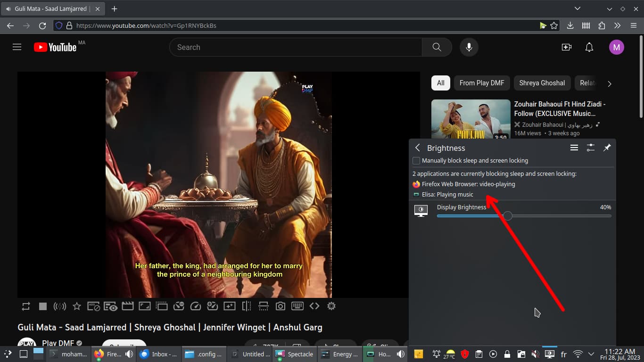This screenshot has height=362, width=644.
Task: Toggle the loop icon under the video
Action: pos(26,306)
